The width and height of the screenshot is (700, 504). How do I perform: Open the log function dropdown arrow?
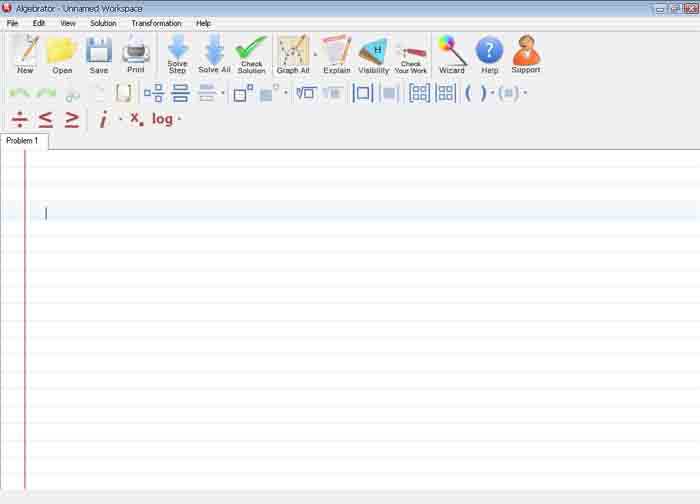(x=179, y=119)
